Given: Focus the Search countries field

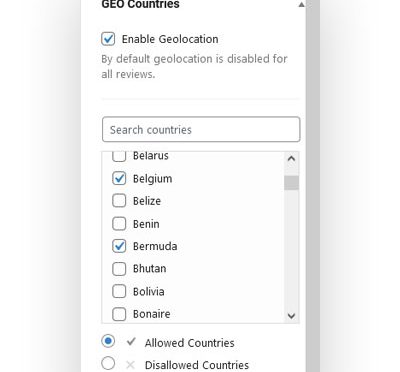Looking at the screenshot, I should point(201,129).
